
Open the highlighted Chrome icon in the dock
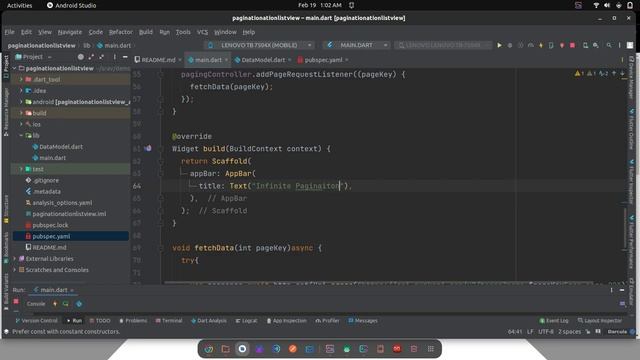point(242,349)
